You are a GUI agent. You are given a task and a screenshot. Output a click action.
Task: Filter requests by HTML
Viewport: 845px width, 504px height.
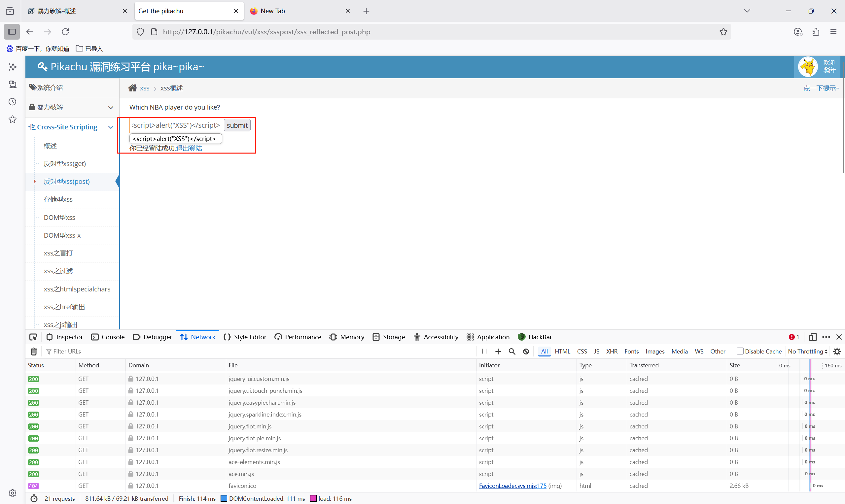[562, 351]
